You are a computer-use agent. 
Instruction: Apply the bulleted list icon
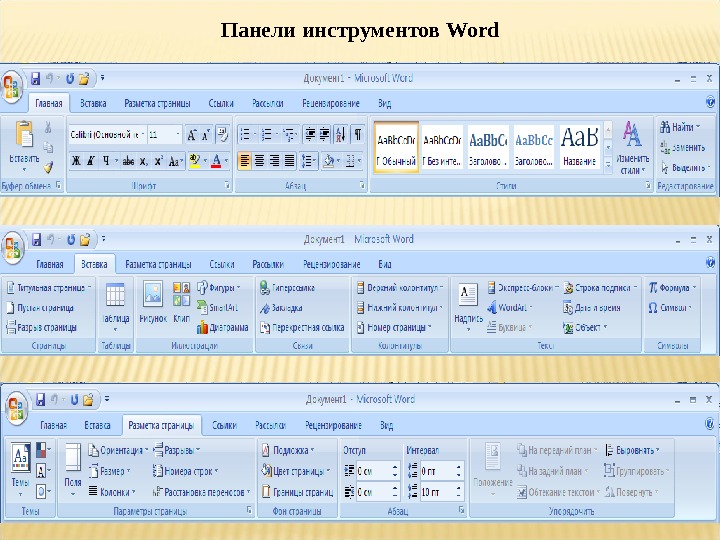tap(245, 135)
